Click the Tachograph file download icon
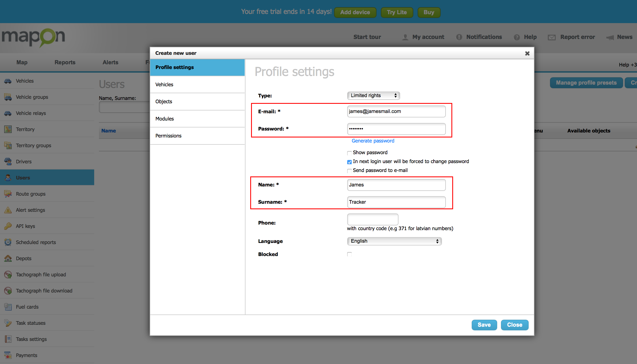Image resolution: width=637 pixels, height=364 pixels. click(8, 291)
